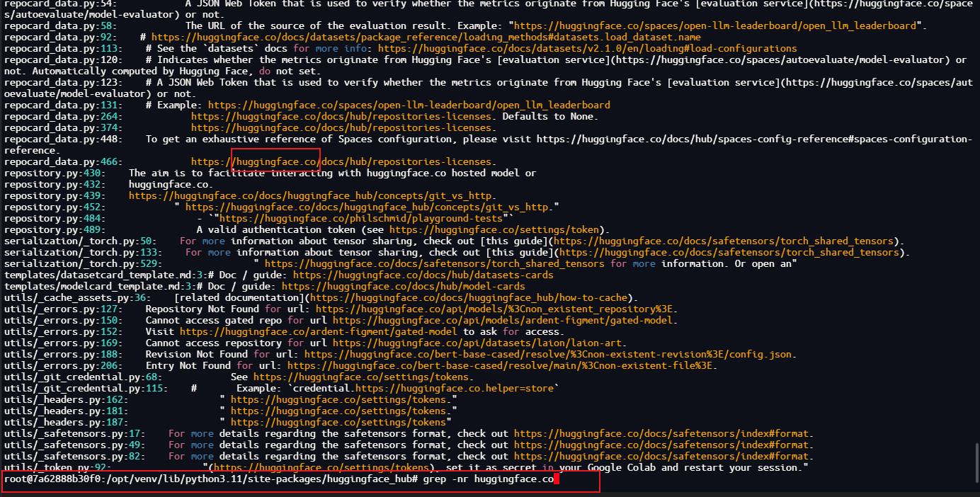Open the gated-model API URL on _errors.py:150
Viewport: 980px width, 497px height.
503,320
